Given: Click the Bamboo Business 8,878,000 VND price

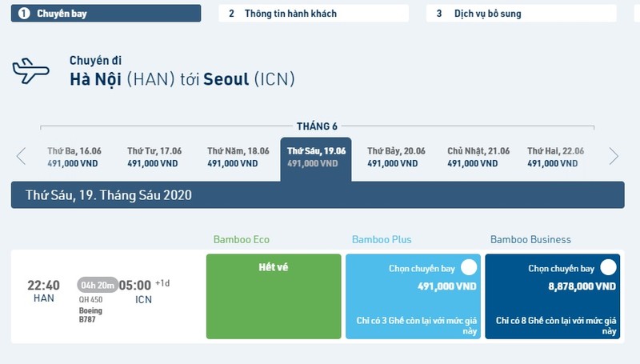Looking at the screenshot, I should coord(582,286).
